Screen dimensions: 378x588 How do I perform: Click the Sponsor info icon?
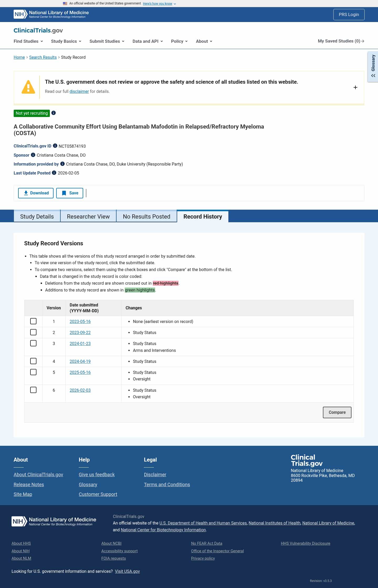pos(33,155)
